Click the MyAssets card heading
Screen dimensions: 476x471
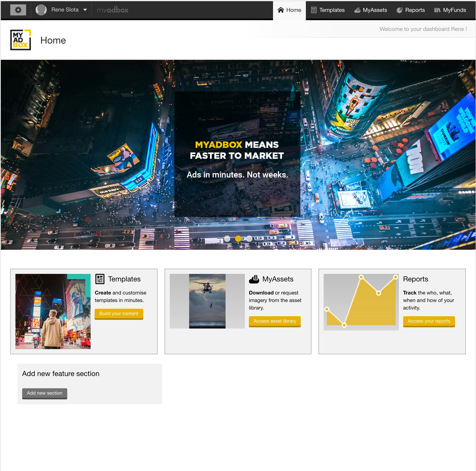click(x=278, y=279)
